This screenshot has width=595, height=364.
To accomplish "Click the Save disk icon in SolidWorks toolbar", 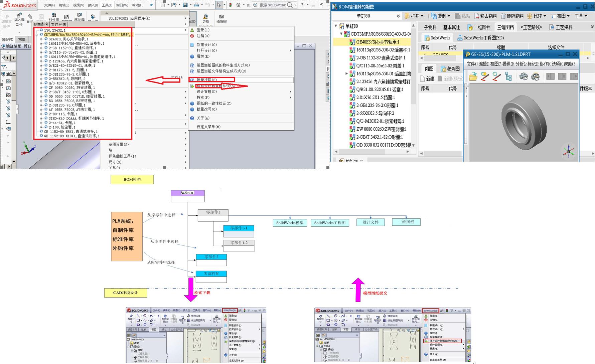I will tap(185, 5).
